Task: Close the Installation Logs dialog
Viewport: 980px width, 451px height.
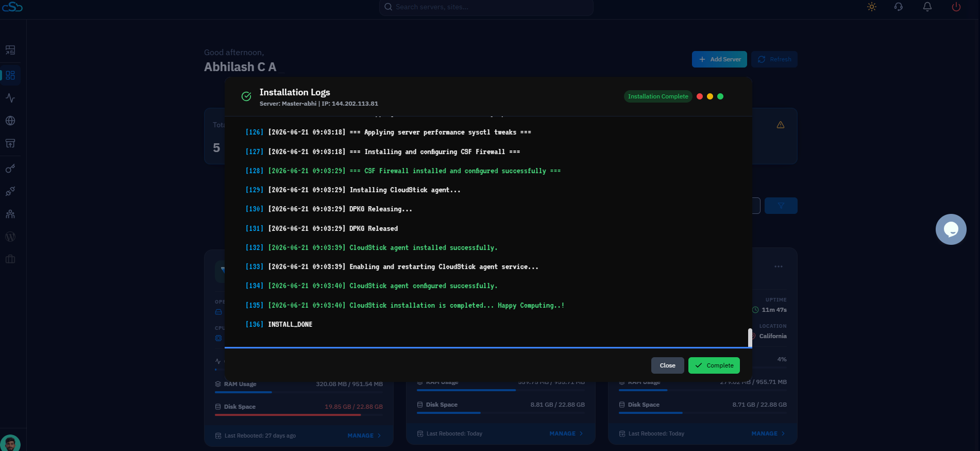Action: [668, 365]
